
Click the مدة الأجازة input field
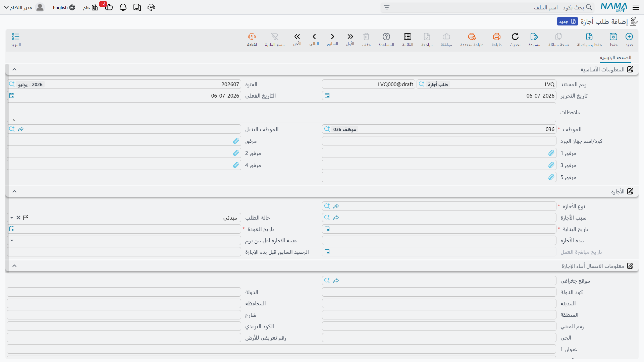pyautogui.click(x=439, y=240)
